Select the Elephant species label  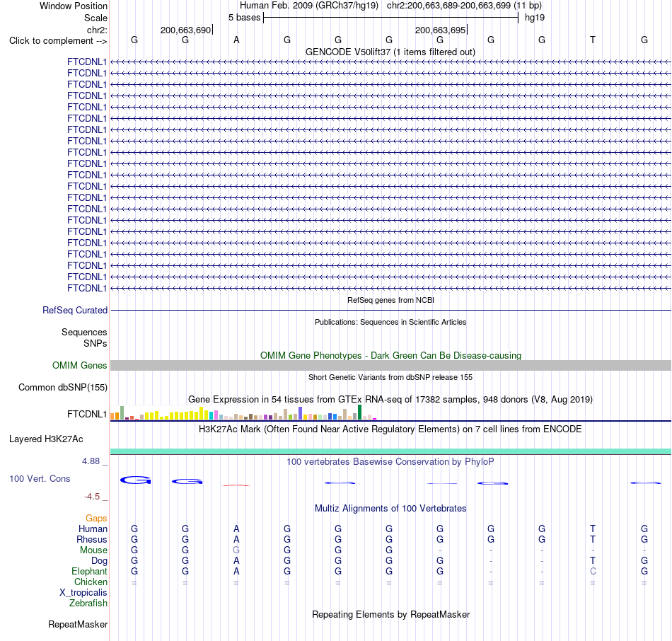[90, 571]
